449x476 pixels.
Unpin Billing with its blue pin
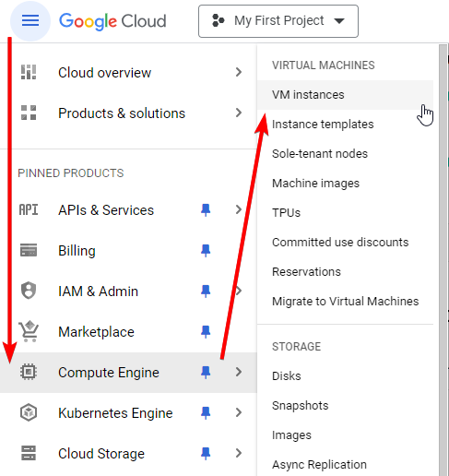[206, 250]
